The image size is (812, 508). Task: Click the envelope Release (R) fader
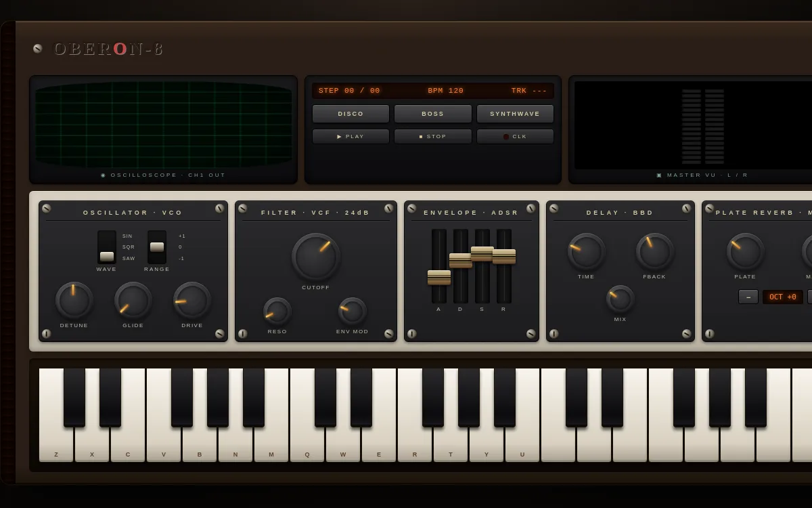pyautogui.click(x=504, y=257)
